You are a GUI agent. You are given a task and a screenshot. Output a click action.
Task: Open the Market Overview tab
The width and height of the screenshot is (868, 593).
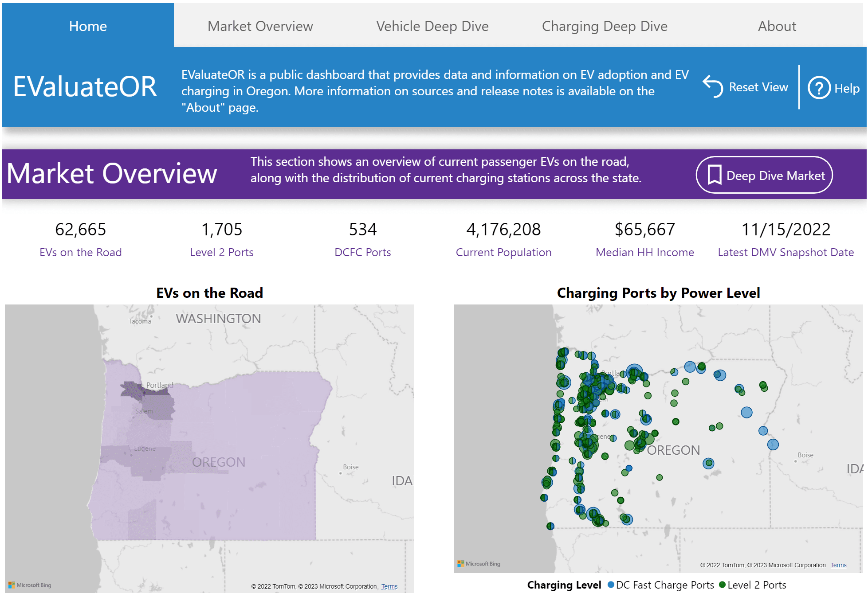pyautogui.click(x=260, y=26)
